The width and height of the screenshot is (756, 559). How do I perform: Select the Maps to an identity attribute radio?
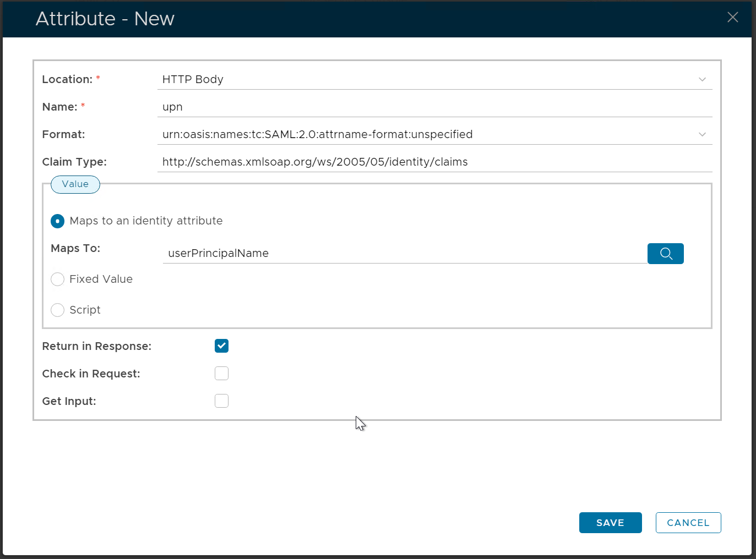[x=58, y=221]
